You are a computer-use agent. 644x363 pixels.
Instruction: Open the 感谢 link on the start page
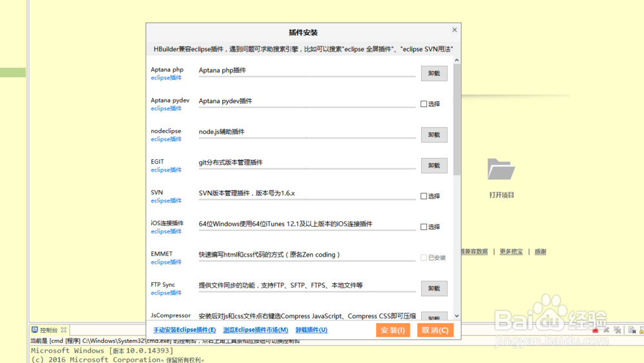point(540,251)
